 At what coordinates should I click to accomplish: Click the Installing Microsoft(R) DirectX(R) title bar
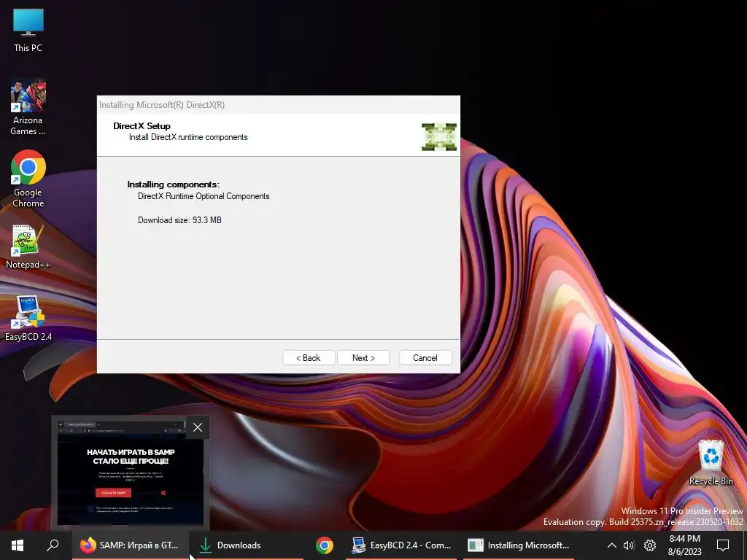(x=279, y=105)
